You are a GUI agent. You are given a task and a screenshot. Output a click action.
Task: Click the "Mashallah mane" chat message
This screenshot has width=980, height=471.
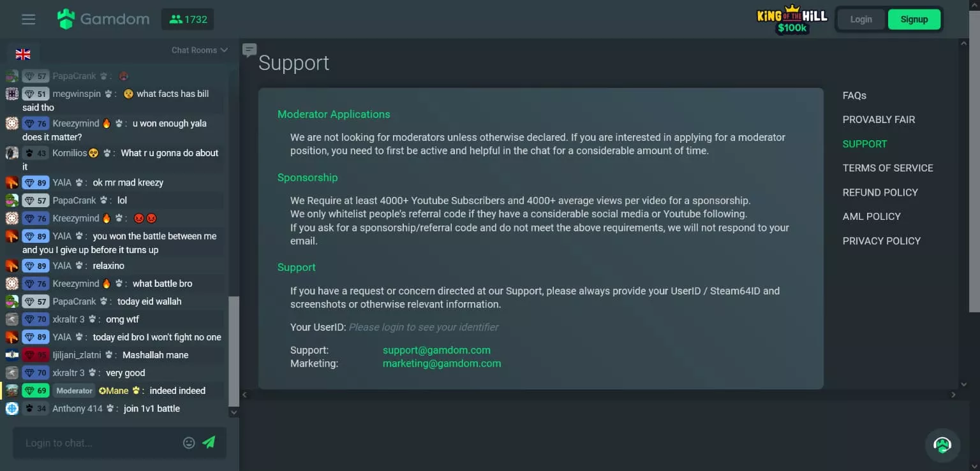pos(156,355)
